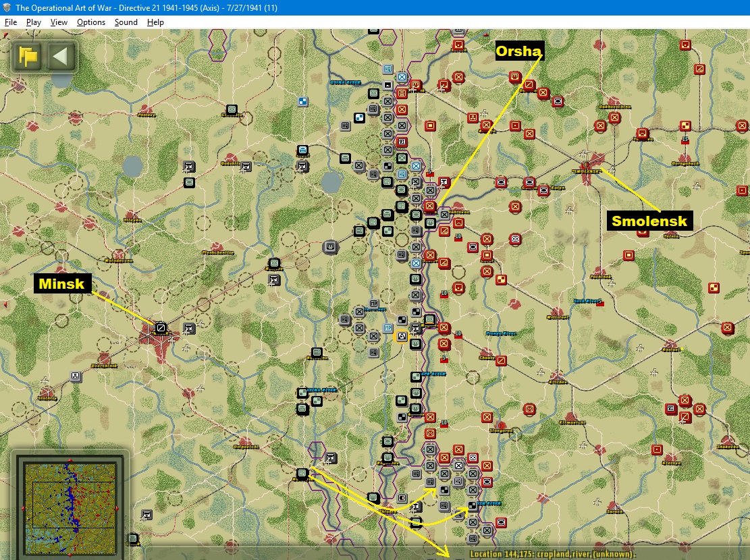Screen dimensions: 750x560
Task: Select the Soviet unit directly under Orsha label
Action: tap(514, 76)
